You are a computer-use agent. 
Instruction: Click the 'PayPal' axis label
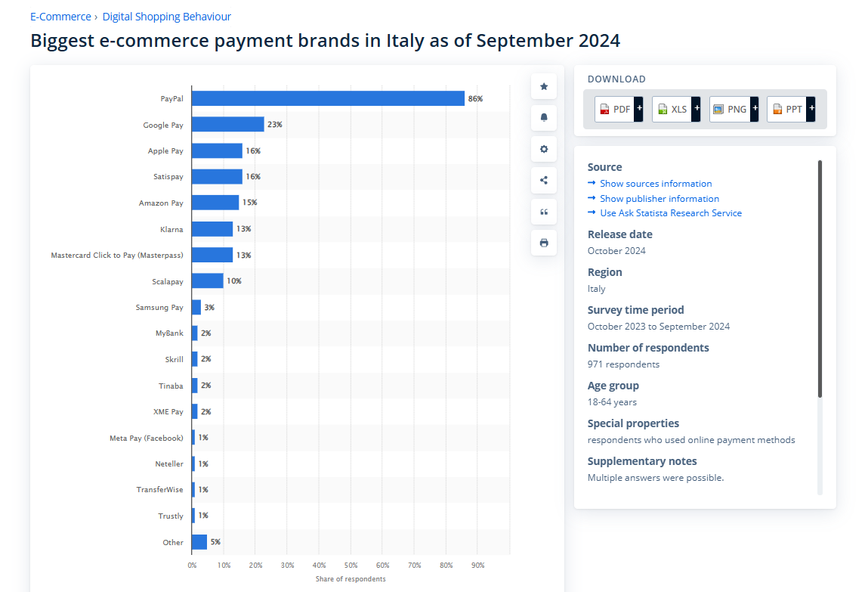pos(171,98)
